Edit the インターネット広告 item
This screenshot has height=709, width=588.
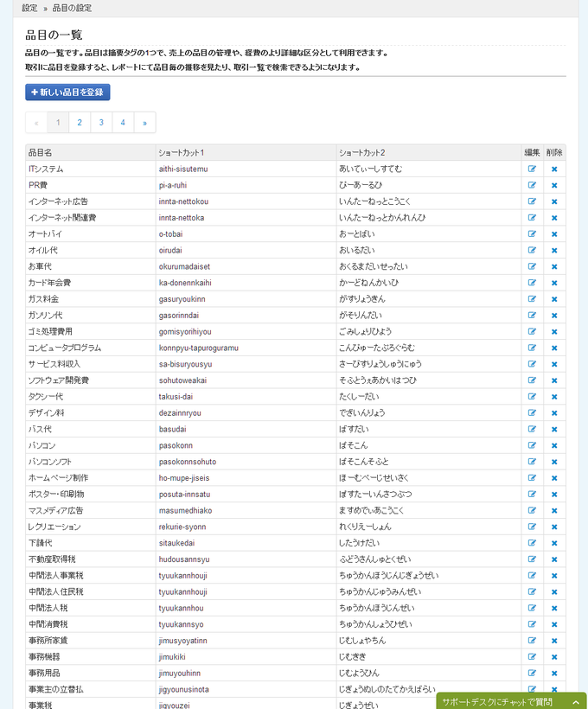[532, 201]
